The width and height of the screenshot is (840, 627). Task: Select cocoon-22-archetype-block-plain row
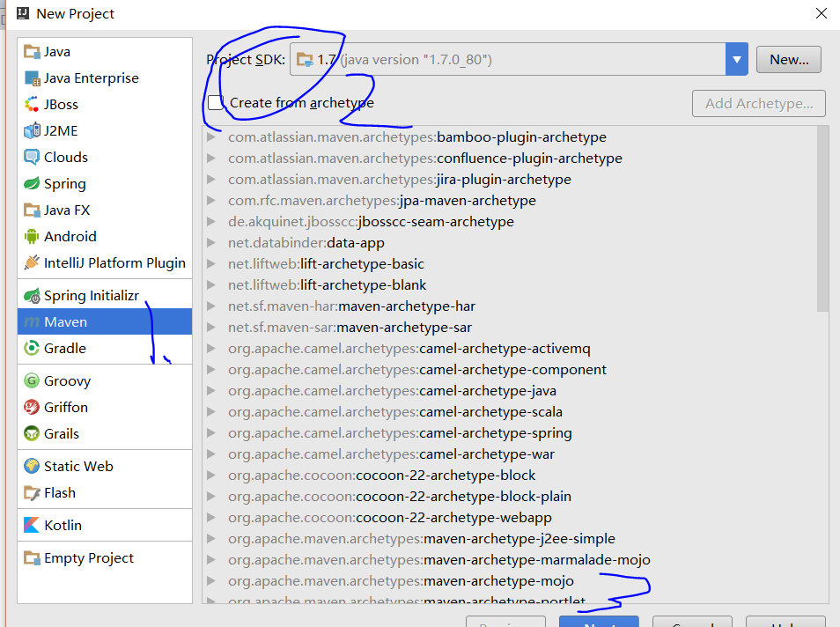[510, 497]
